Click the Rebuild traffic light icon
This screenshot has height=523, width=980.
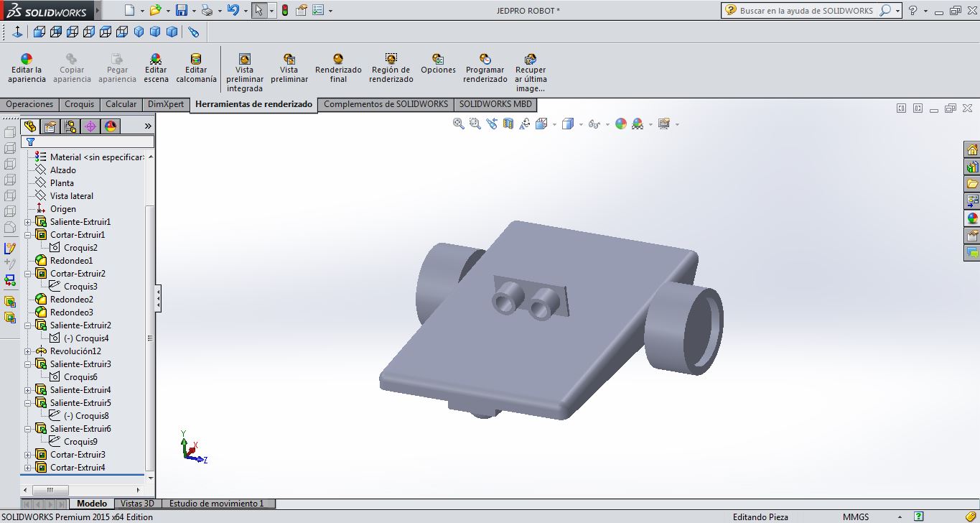(x=285, y=11)
